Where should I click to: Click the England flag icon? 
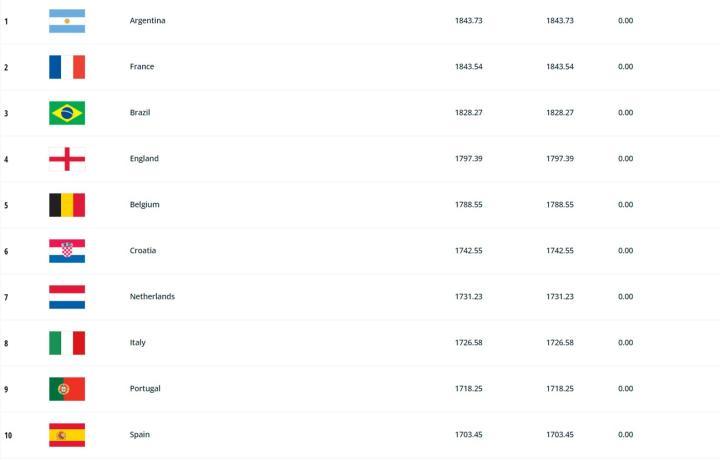[67, 159]
